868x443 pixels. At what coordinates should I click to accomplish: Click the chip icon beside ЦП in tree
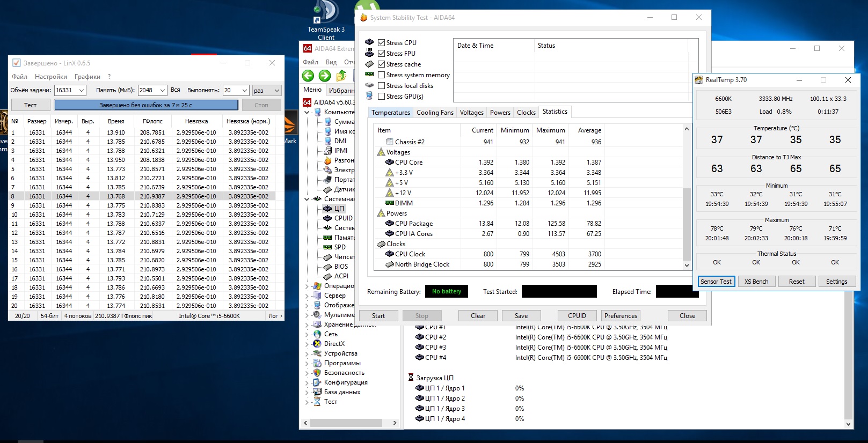(327, 209)
